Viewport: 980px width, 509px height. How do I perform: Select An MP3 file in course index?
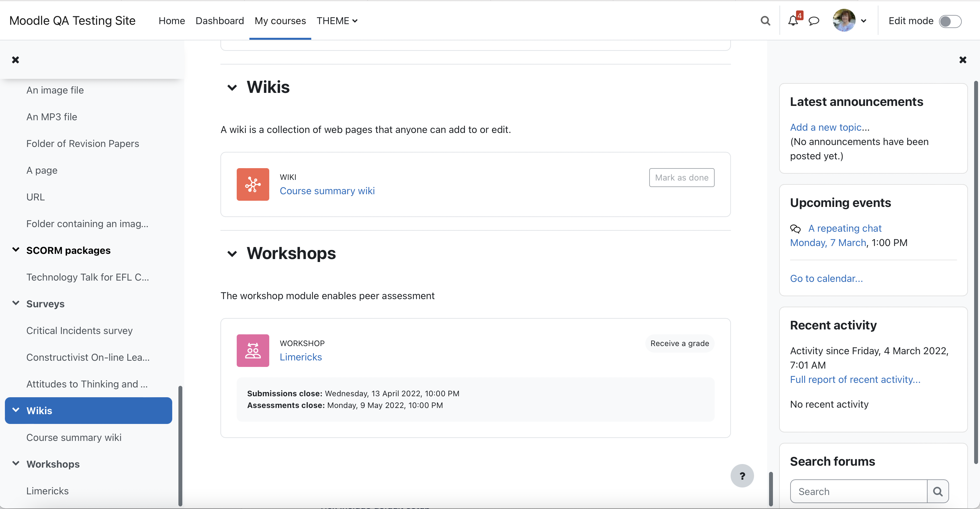pyautogui.click(x=51, y=117)
